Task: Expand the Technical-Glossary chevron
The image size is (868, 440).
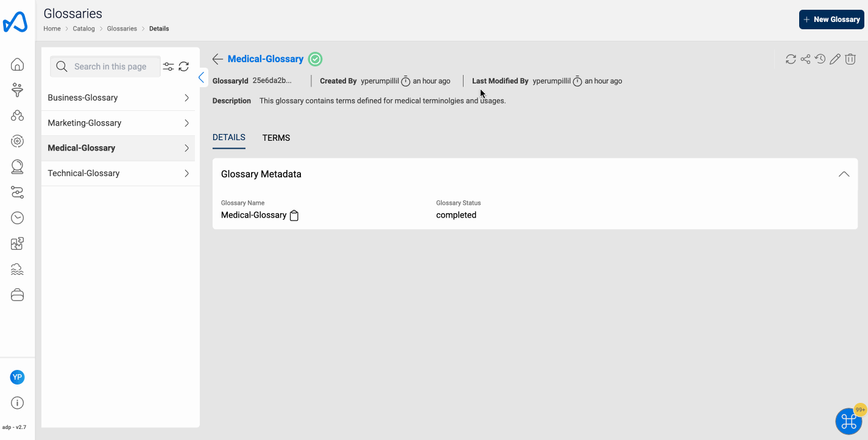Action: click(x=186, y=174)
